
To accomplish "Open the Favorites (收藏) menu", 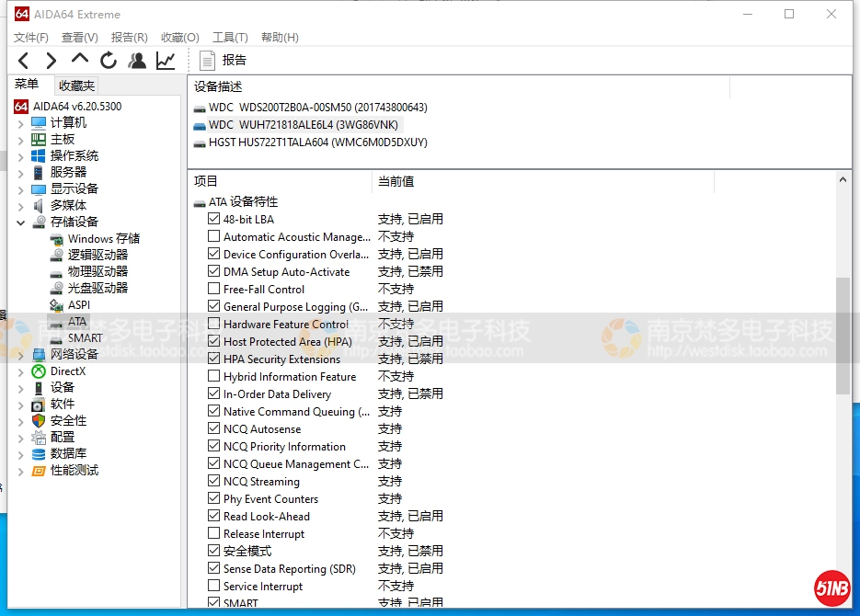I will pos(180,38).
